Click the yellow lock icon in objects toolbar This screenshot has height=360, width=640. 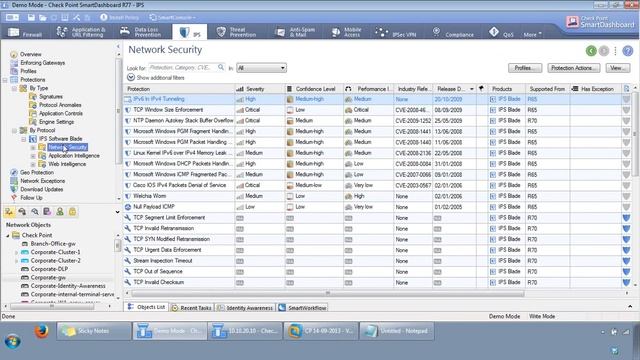pos(72,211)
